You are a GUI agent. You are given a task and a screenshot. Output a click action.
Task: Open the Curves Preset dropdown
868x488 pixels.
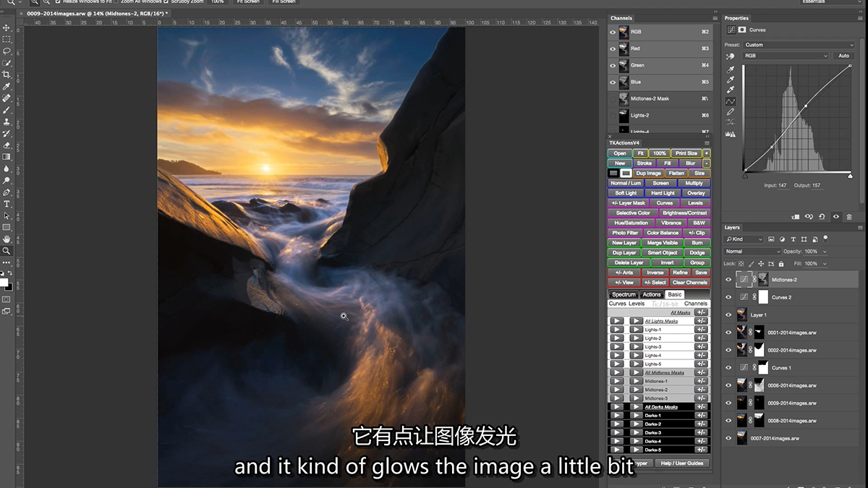(x=799, y=45)
